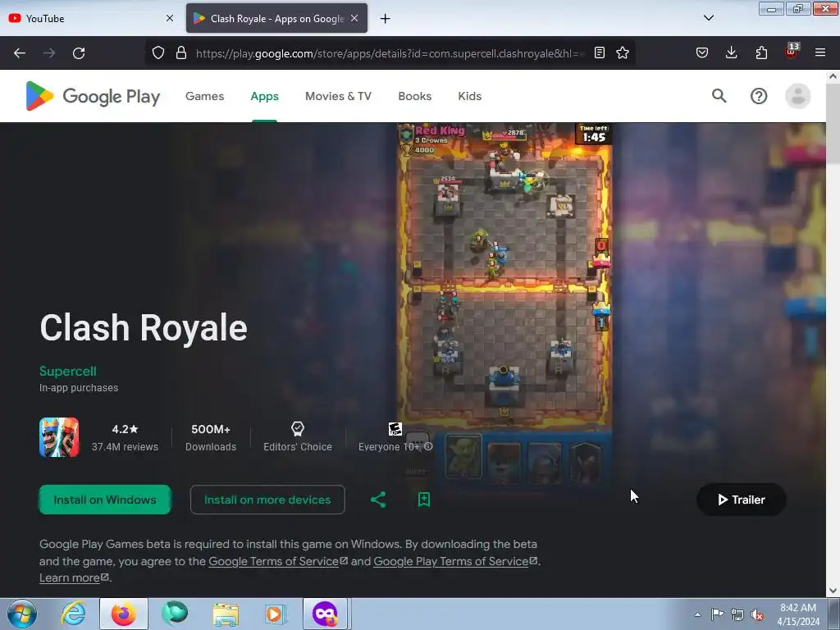The image size is (840, 630).
Task: Open the Supercell developer page
Action: point(68,372)
